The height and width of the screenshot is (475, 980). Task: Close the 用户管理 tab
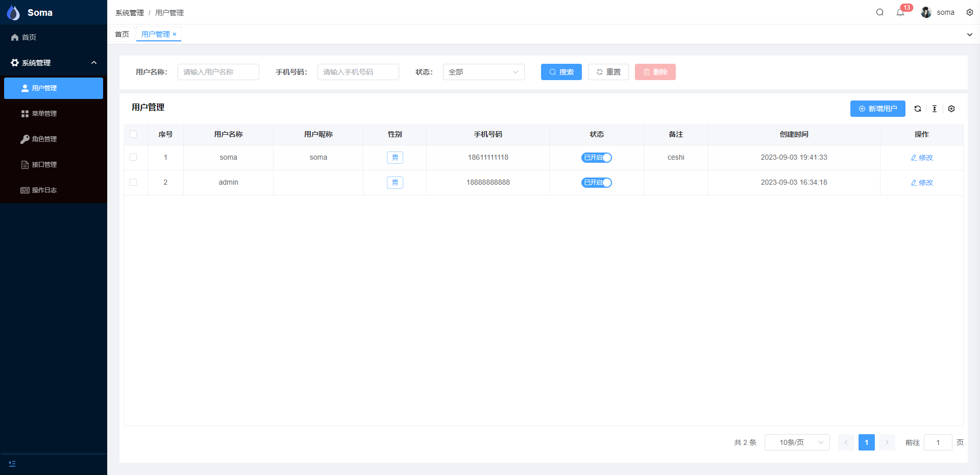tap(175, 34)
